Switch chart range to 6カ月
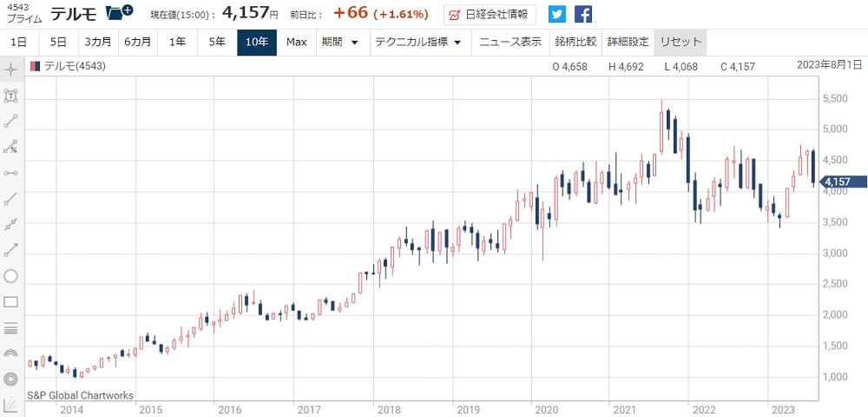868x417 pixels. pos(138,43)
